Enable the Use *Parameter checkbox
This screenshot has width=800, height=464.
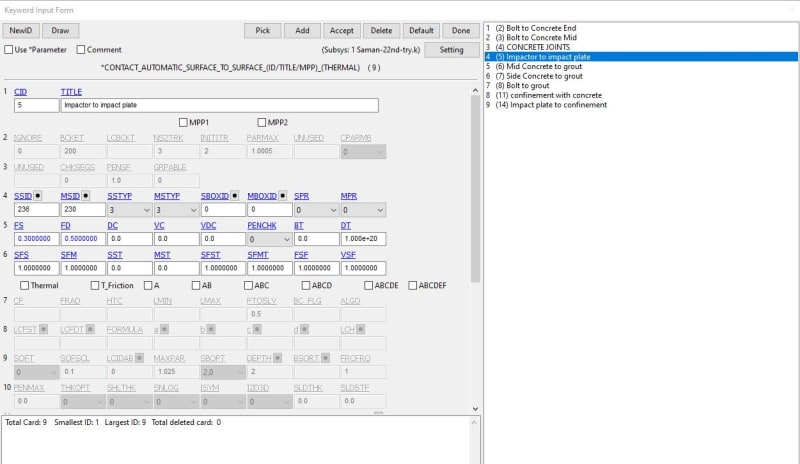pyautogui.click(x=9, y=50)
